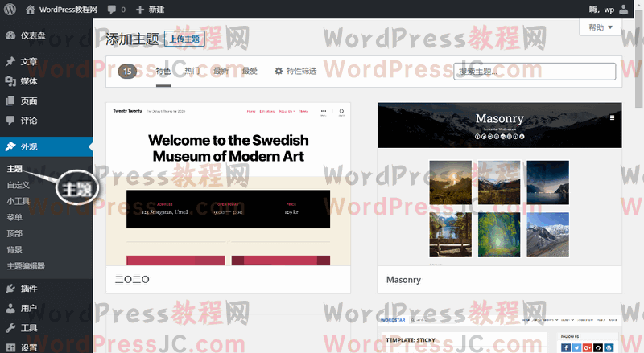Open the Widgets (小工具) submenu item
The height and width of the screenshot is (353, 644).
[18, 201]
